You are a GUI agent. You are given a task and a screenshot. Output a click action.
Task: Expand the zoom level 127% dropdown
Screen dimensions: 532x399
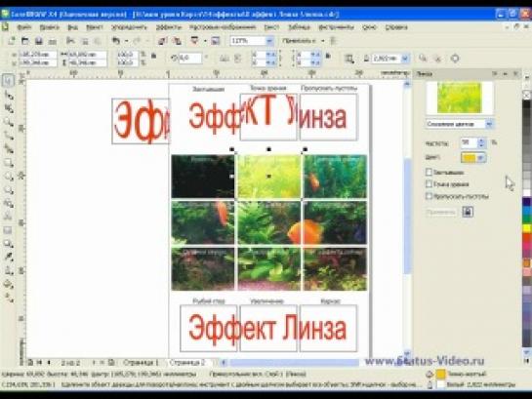tap(269, 41)
